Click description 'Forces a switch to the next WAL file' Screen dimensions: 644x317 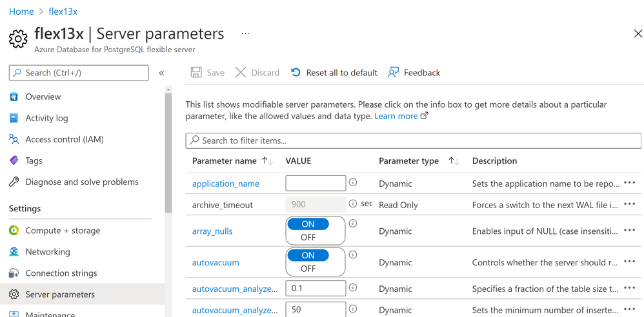[x=545, y=205]
